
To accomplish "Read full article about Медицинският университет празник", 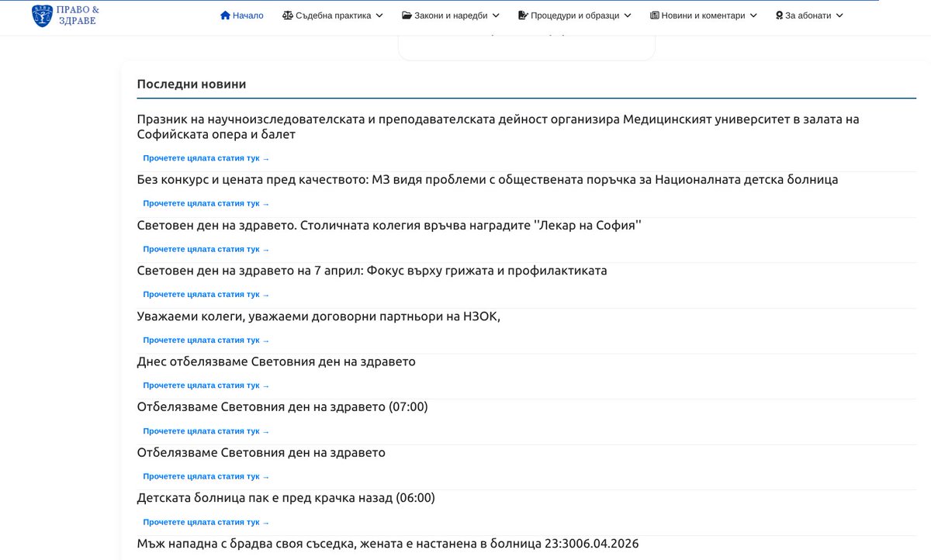I will (206, 158).
